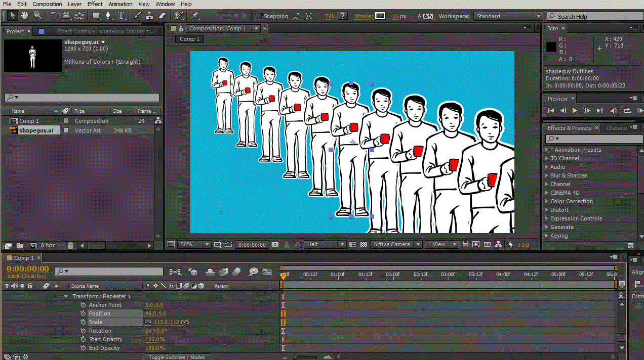Viewport: 644px width, 360px height.
Task: Select the Clone Stamp tool
Action: [x=149, y=16]
